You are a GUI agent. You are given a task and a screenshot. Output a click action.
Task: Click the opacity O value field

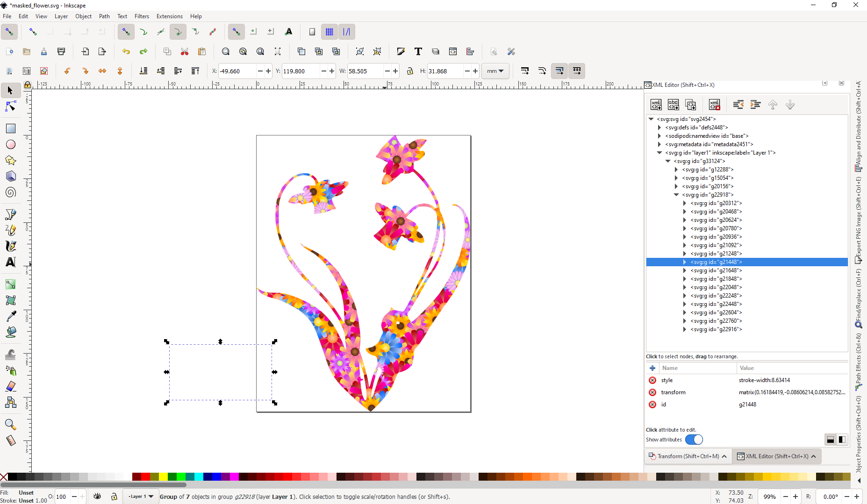(63, 497)
